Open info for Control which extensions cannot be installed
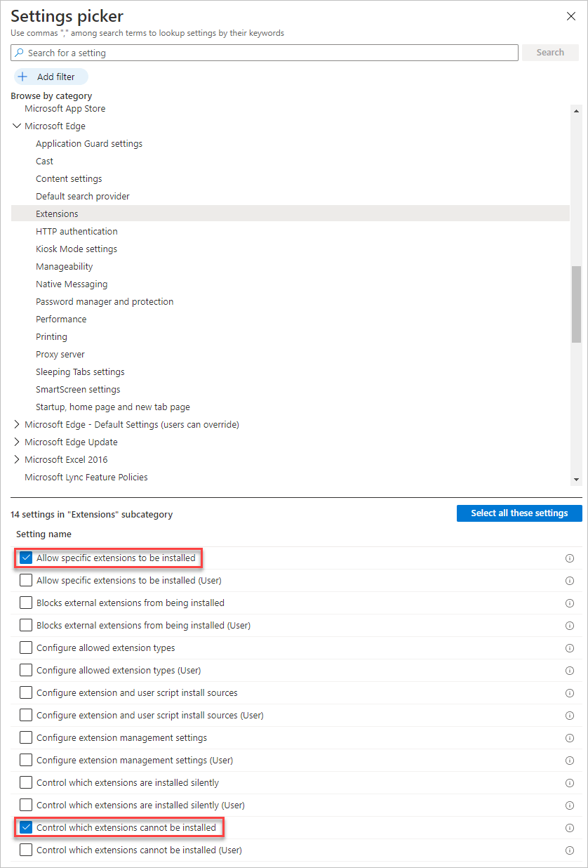588x868 pixels. [570, 828]
